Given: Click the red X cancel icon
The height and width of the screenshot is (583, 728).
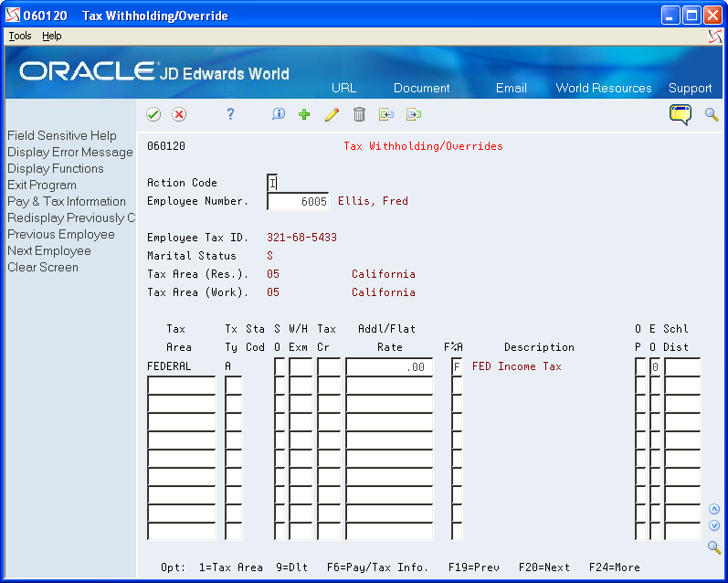Looking at the screenshot, I should 179,114.
